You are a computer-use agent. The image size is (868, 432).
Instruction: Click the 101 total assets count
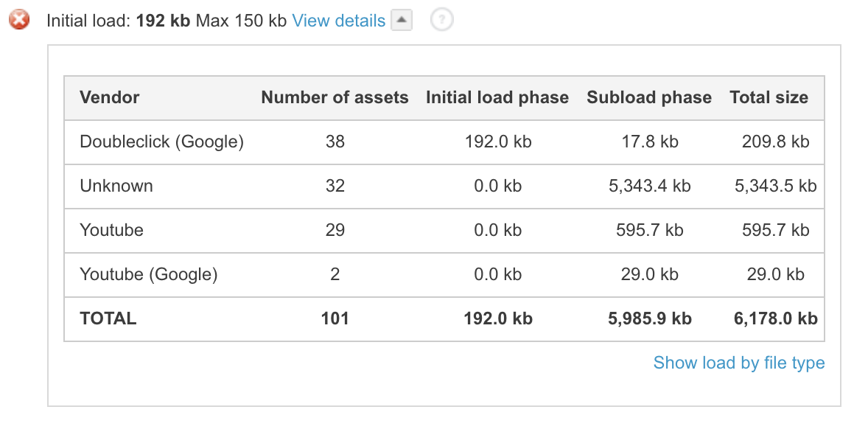tap(335, 318)
